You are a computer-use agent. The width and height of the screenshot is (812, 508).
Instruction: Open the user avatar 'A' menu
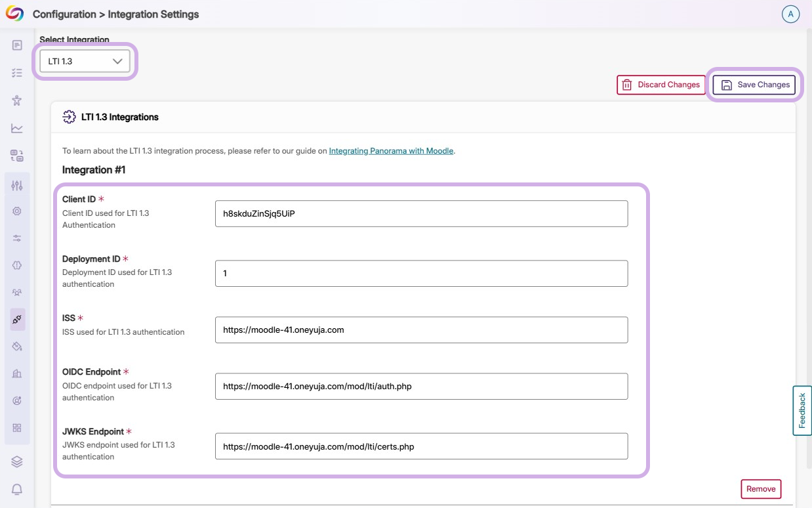coord(790,14)
